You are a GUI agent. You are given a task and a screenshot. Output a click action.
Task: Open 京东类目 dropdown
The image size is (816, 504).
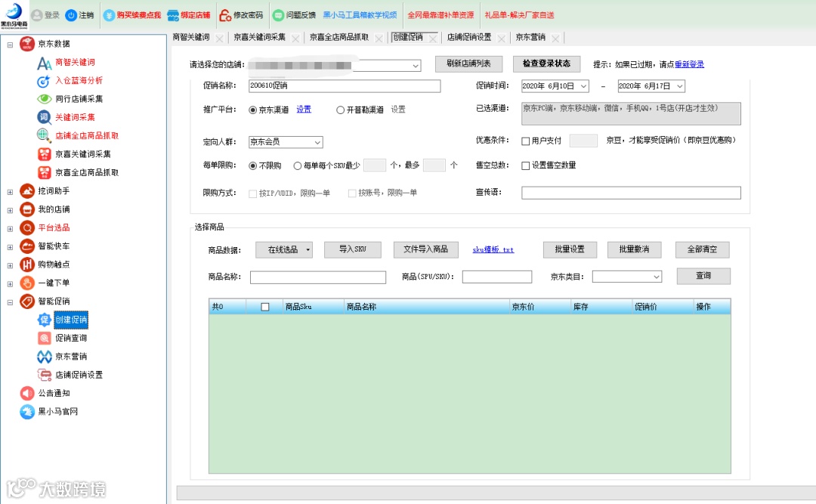[x=657, y=277]
